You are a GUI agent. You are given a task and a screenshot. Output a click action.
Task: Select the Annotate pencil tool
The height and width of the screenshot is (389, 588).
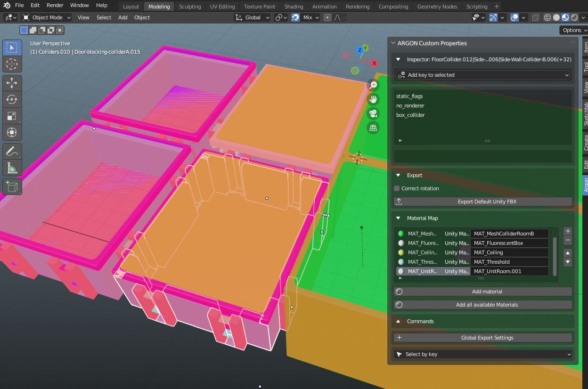[12, 152]
